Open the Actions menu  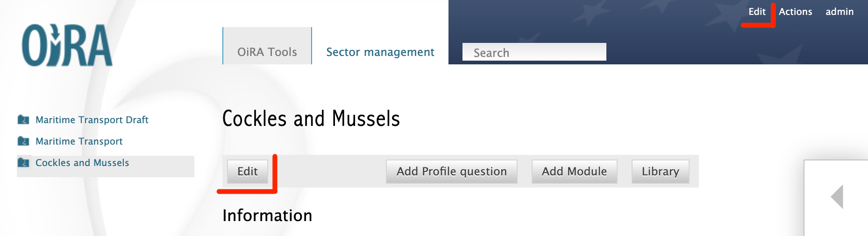(795, 12)
